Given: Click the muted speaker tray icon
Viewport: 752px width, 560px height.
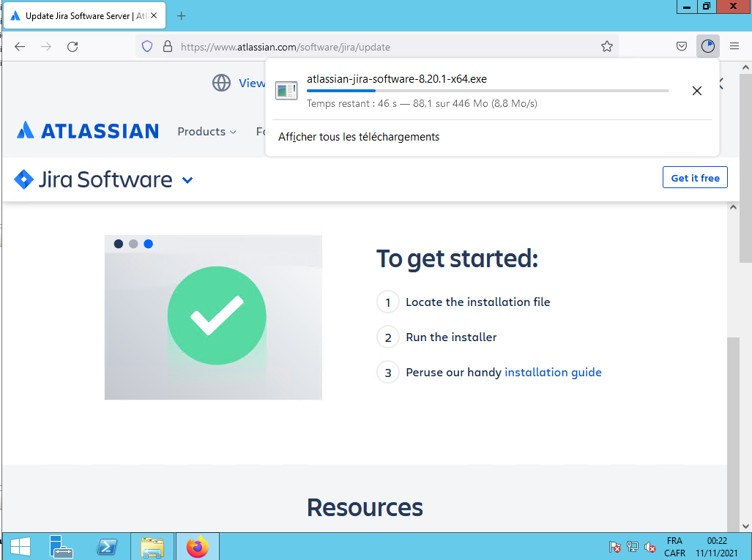Looking at the screenshot, I should point(649,547).
